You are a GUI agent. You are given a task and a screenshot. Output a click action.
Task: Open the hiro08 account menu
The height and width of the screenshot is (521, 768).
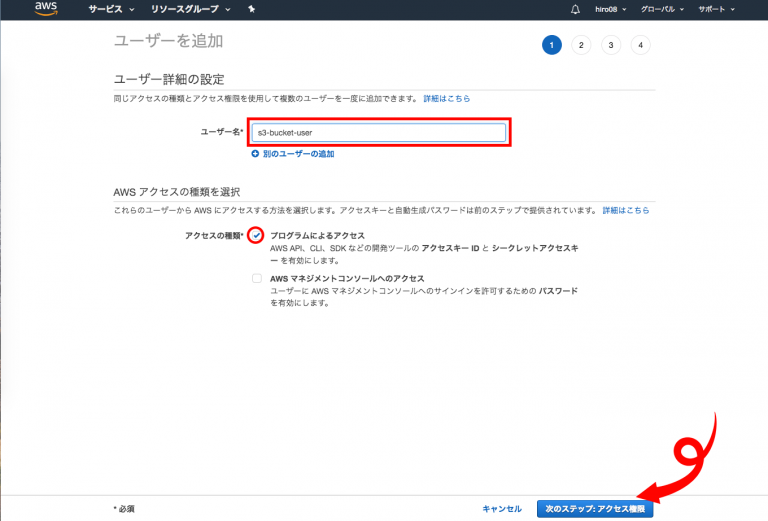point(610,9)
